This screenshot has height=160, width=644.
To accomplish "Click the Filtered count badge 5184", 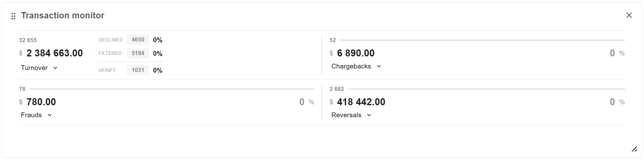I will click(x=138, y=53).
